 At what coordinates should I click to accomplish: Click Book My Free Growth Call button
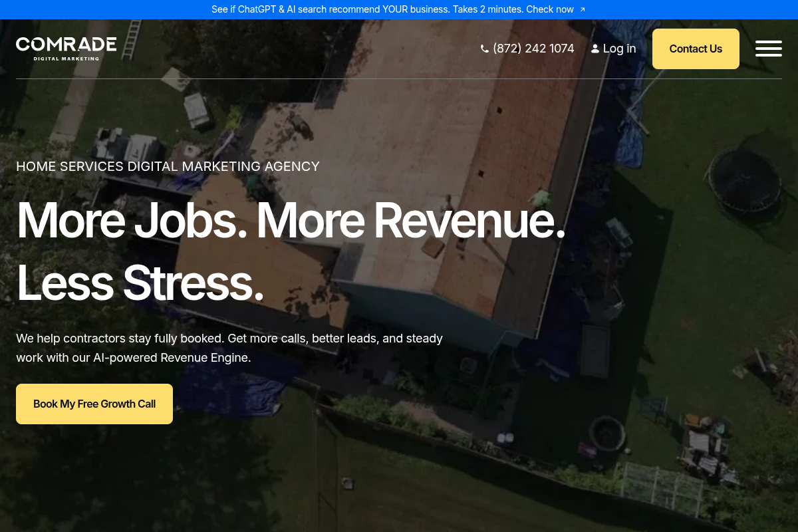pyautogui.click(x=94, y=404)
